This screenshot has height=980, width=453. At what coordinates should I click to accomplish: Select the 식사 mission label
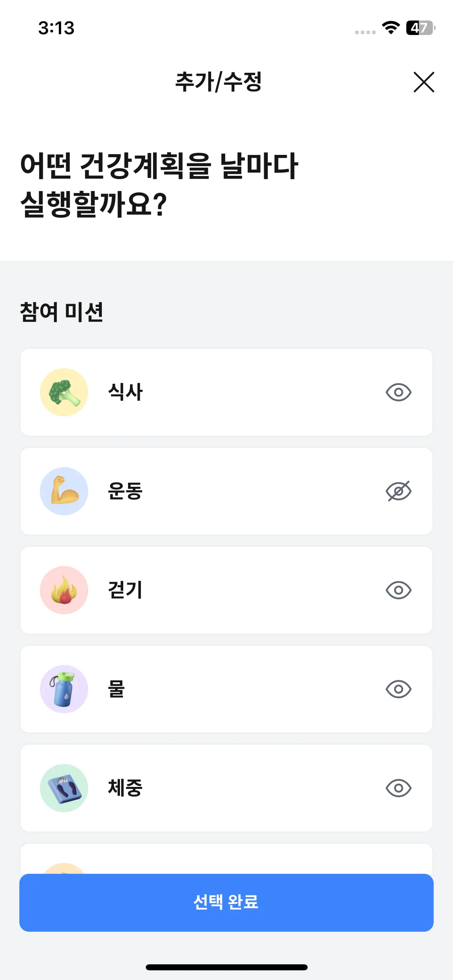pos(125,392)
